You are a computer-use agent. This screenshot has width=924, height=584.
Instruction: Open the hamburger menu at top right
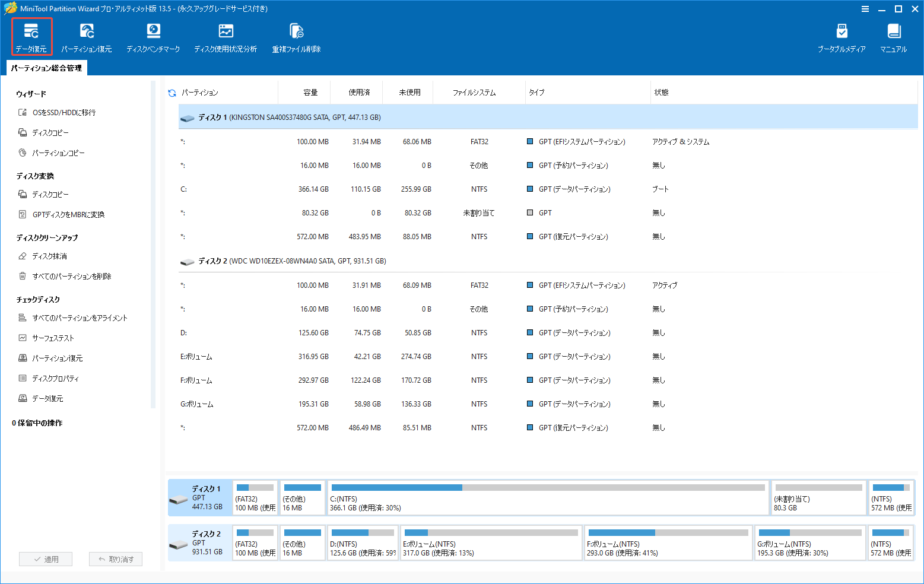865,9
